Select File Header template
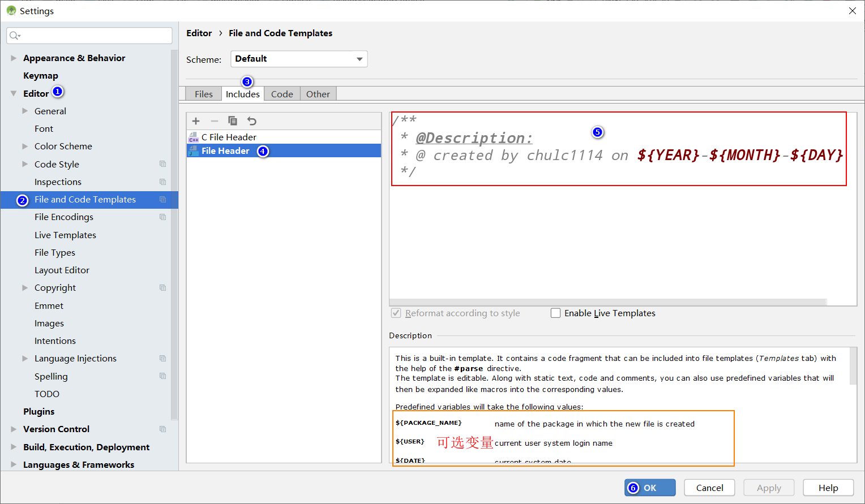865x504 pixels. 284,150
